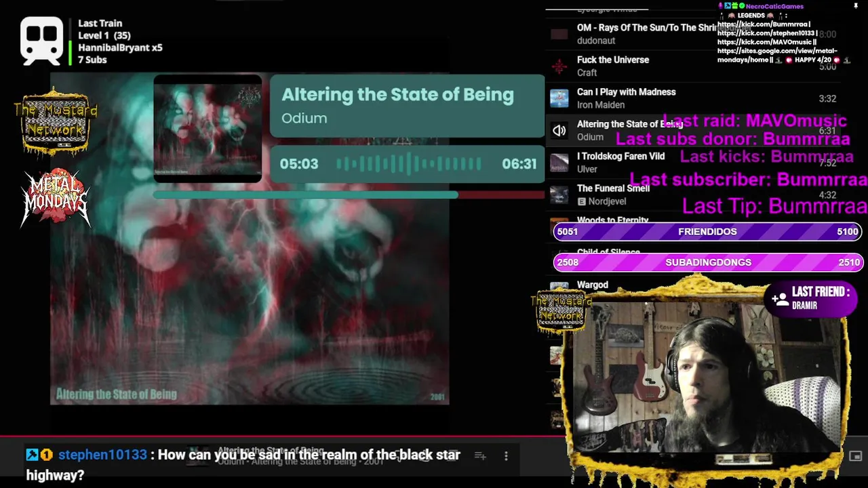
Task: Click the Odium artist name in now-playing card
Action: (x=304, y=118)
